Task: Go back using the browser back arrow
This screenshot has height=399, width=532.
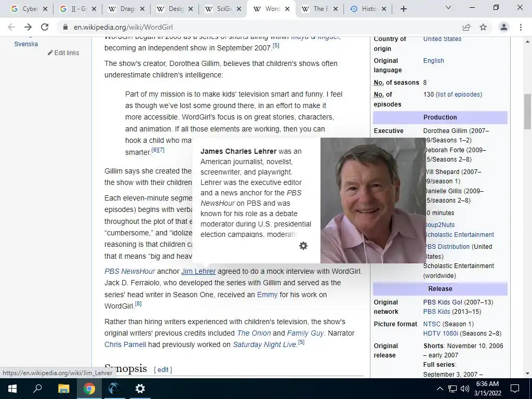Action: tap(11, 27)
